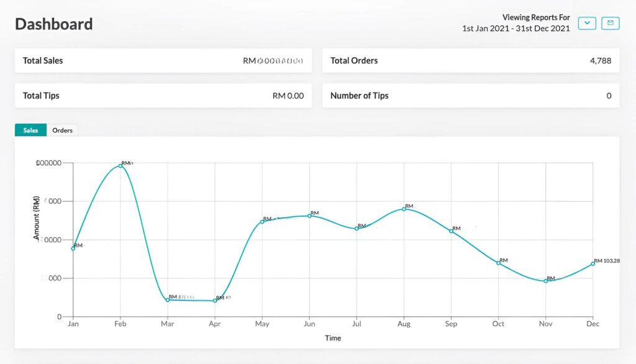Open the Total Sales summary card
The image size is (636, 364).
point(163,60)
